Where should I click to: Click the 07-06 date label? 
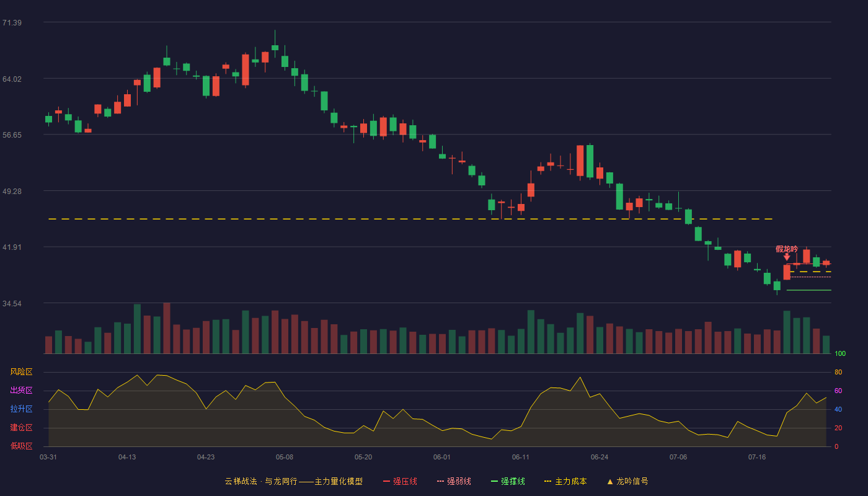point(678,457)
